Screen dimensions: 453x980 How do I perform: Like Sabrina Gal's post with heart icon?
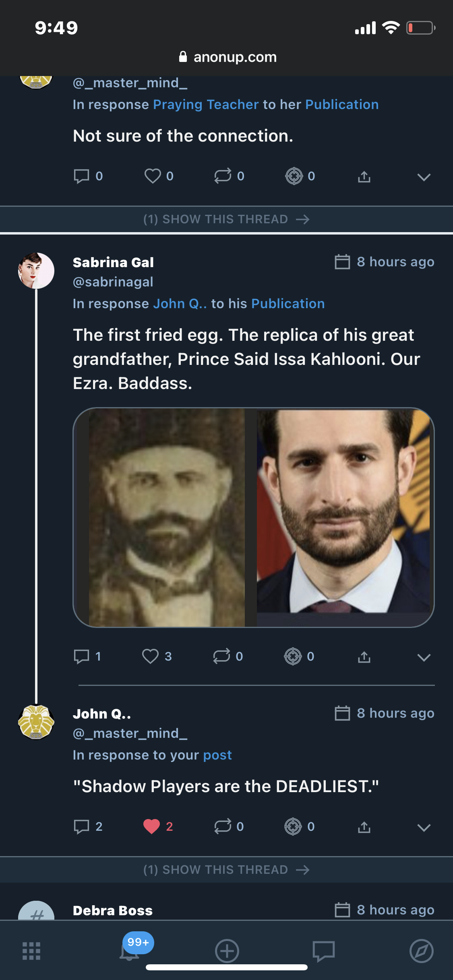click(150, 656)
